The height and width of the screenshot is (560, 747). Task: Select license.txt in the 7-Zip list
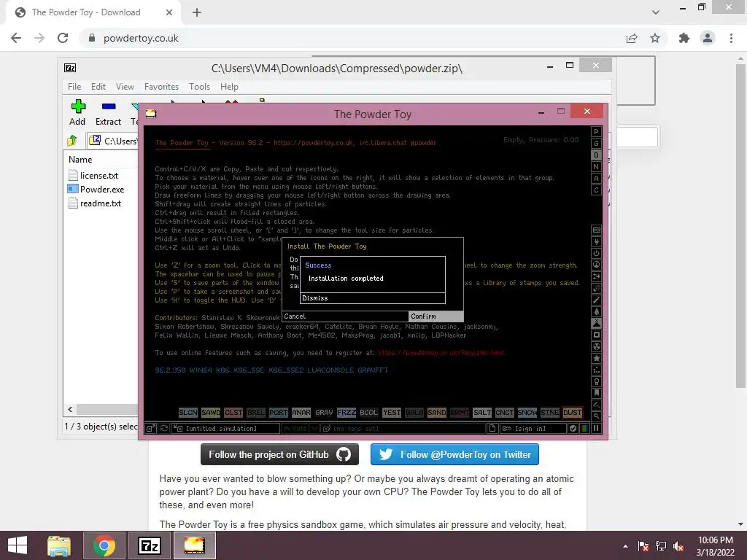coord(98,176)
